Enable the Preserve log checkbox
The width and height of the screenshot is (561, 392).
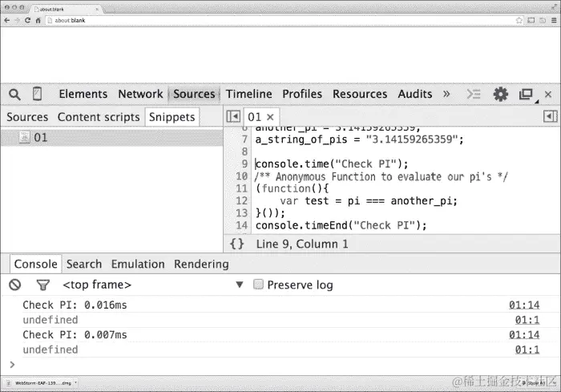click(258, 285)
